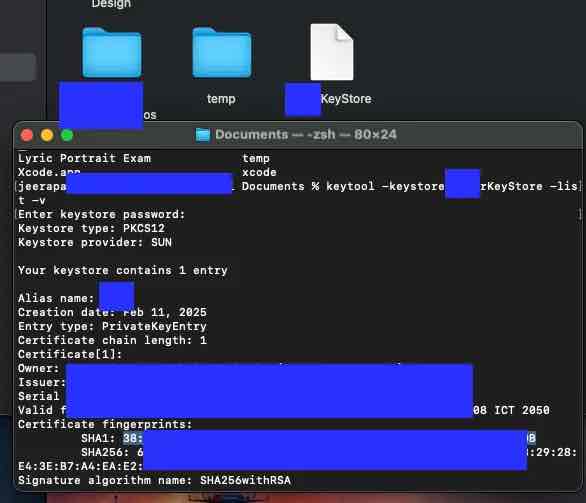
Task: Click the 'Entry type: PrivateKeyEntry' text
Action: pyautogui.click(x=112, y=326)
